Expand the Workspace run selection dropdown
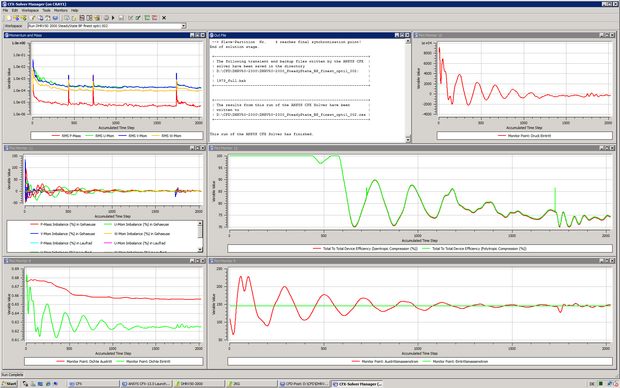 click(183, 26)
